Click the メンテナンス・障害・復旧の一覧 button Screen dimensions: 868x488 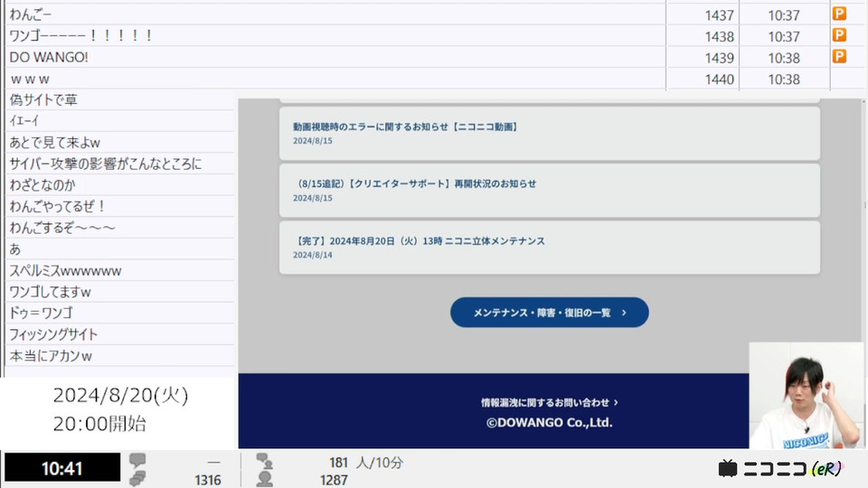tap(549, 313)
